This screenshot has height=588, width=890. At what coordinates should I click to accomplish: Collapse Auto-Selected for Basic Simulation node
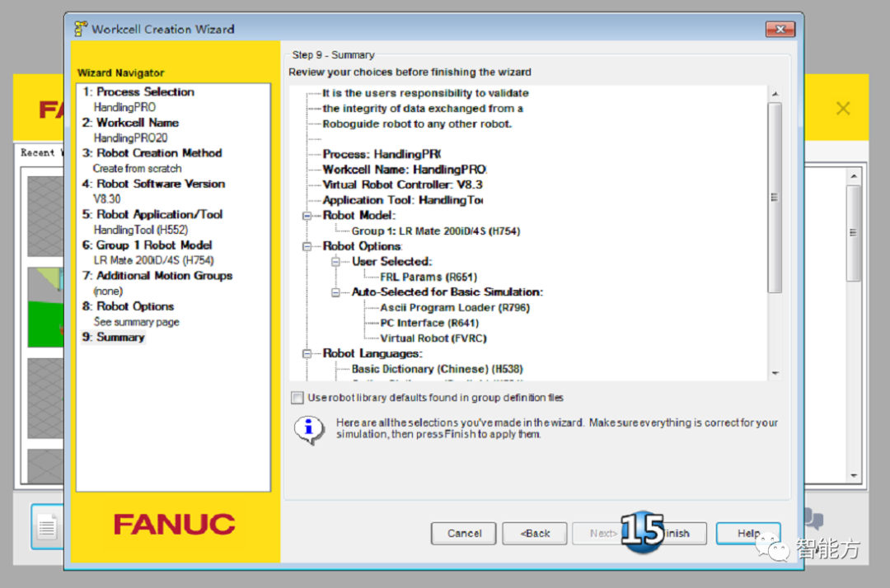pos(336,292)
